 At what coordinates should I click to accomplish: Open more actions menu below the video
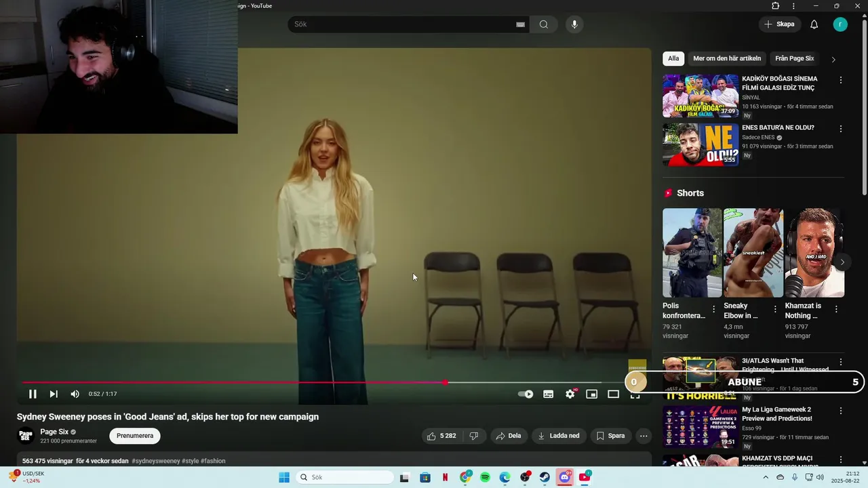pos(644,436)
